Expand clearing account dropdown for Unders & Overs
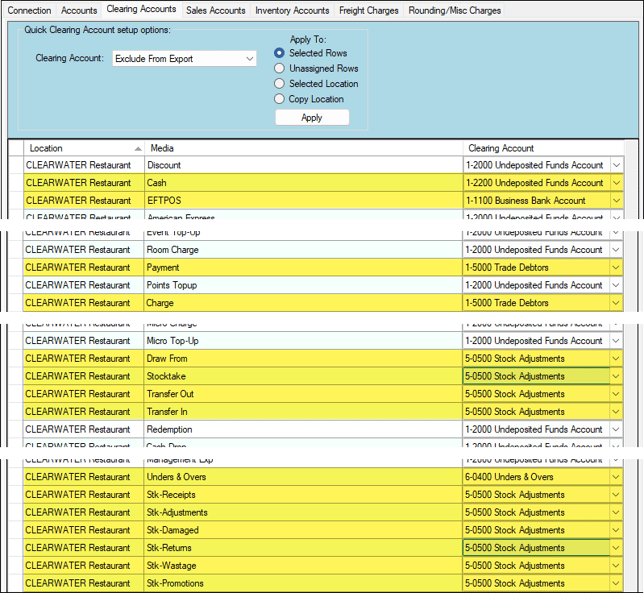The height and width of the screenshot is (593, 644). click(x=616, y=477)
